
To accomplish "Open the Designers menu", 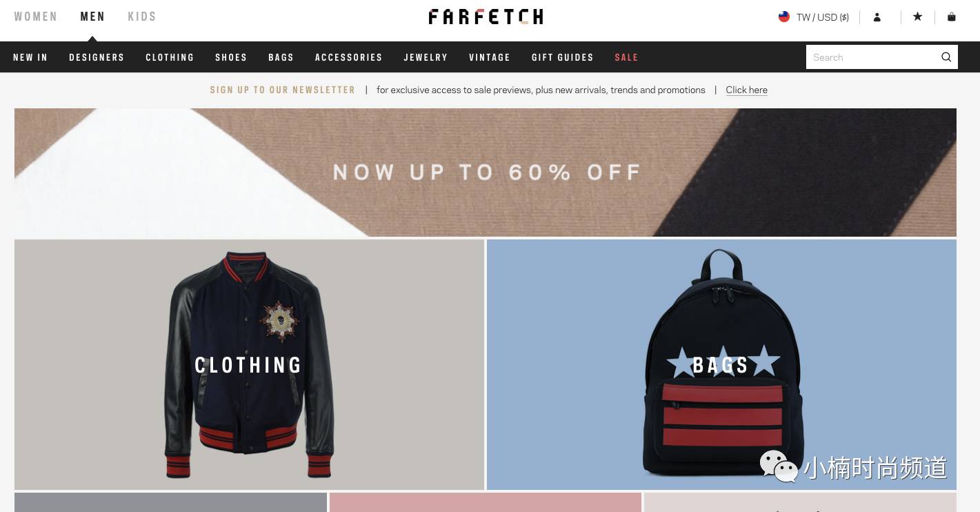I will 97,57.
